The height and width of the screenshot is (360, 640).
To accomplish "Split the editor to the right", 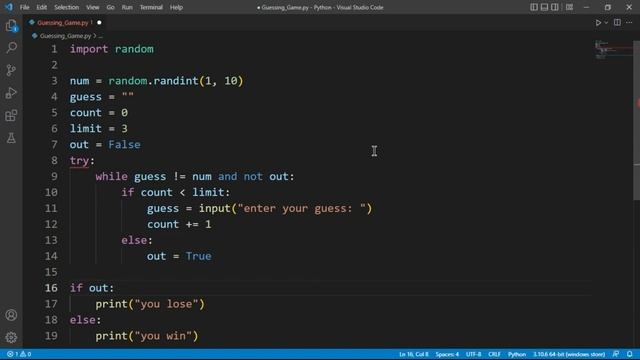I will [x=617, y=23].
